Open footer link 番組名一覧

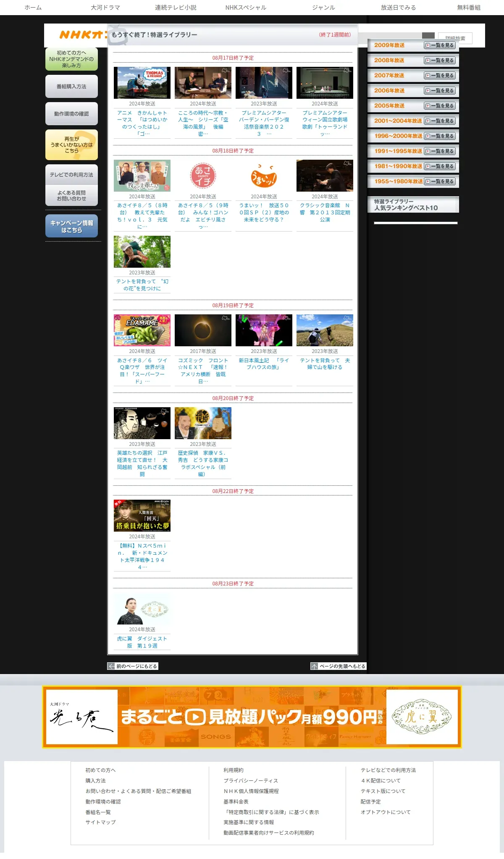point(98,812)
